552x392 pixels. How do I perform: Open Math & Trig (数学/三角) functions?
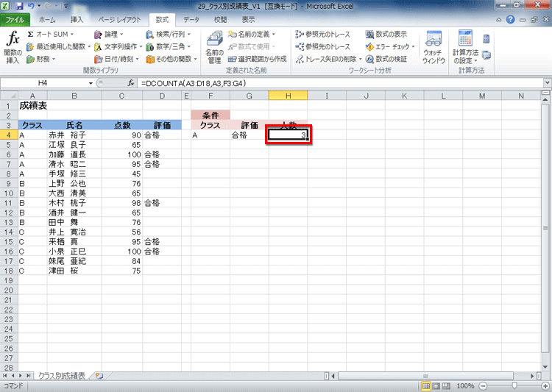tap(169, 46)
